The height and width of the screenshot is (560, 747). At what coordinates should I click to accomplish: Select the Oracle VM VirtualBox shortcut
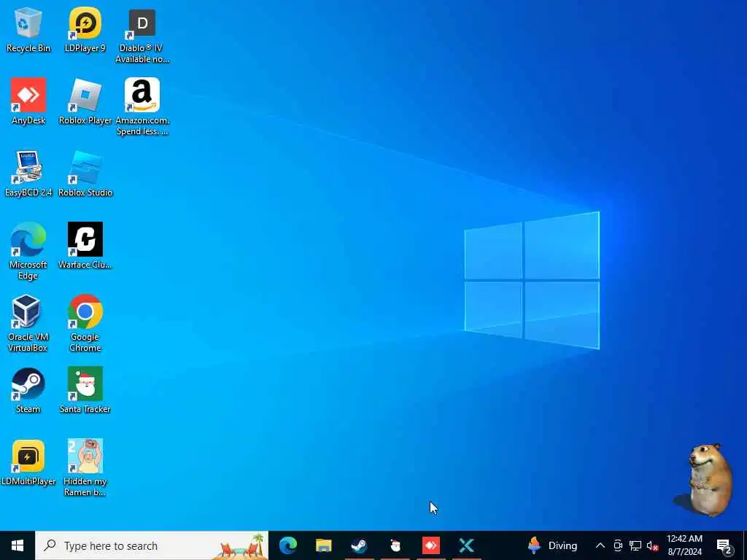(28, 323)
